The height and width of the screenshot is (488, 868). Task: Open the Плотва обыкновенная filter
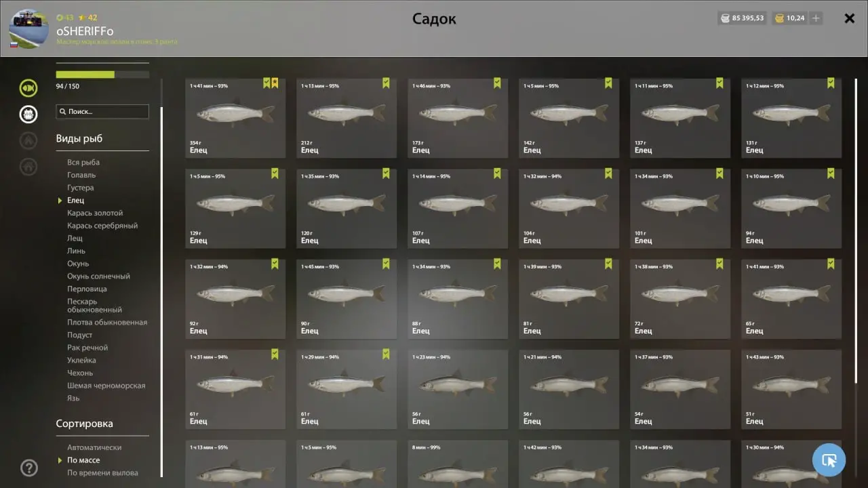click(x=107, y=323)
